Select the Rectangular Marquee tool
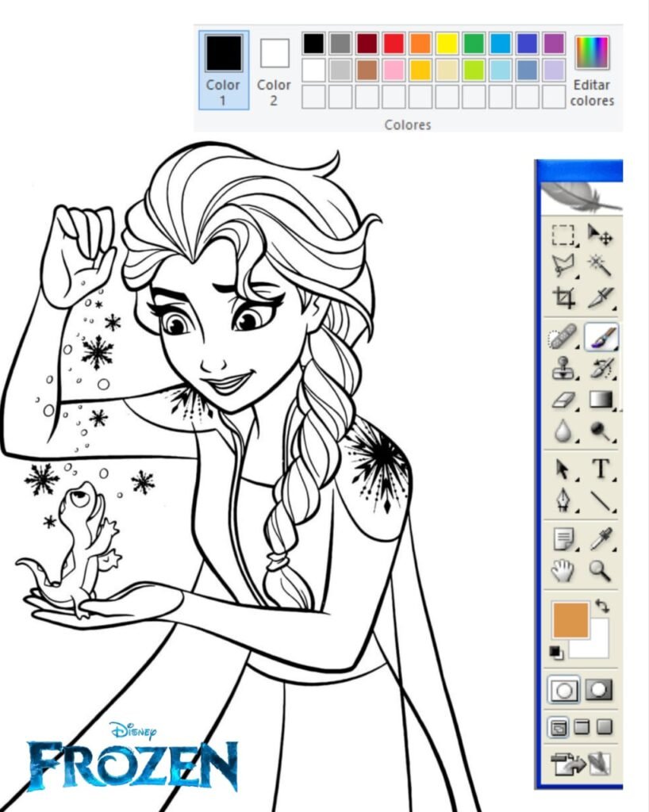This screenshot has width=649, height=812. (563, 236)
